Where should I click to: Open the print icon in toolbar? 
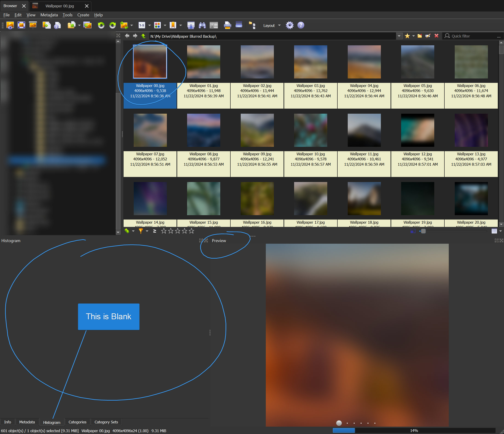(x=227, y=25)
